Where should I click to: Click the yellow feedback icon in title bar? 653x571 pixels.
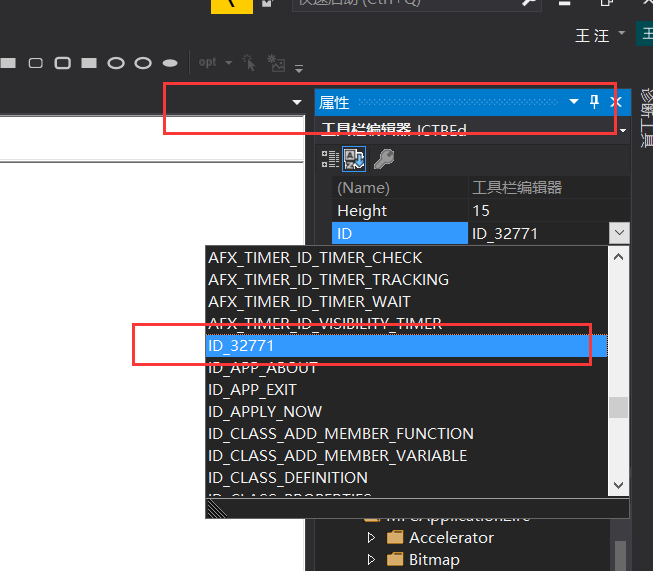[x=232, y=6]
